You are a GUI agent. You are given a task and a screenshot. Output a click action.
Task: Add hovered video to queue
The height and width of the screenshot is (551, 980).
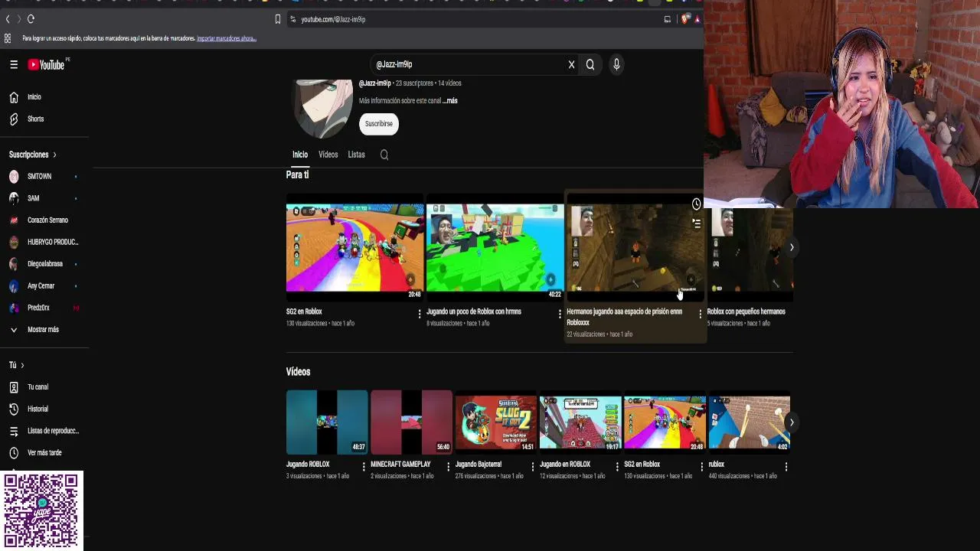[x=696, y=223]
